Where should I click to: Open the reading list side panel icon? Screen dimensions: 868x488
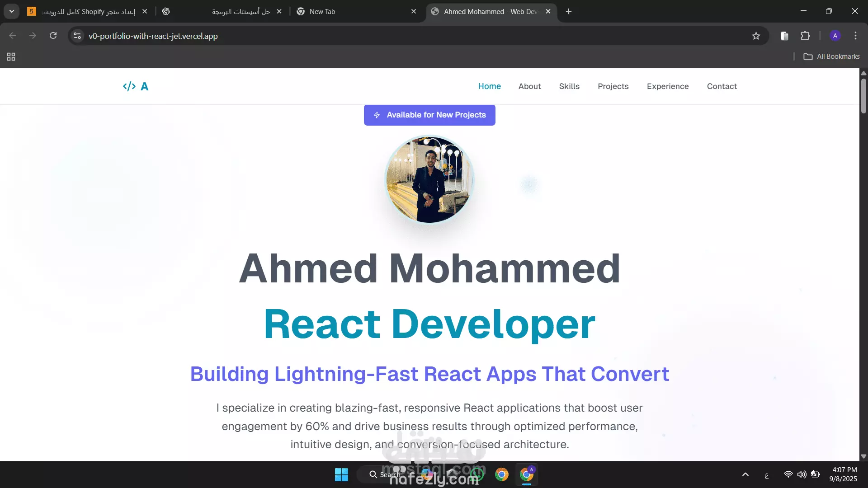(x=784, y=36)
